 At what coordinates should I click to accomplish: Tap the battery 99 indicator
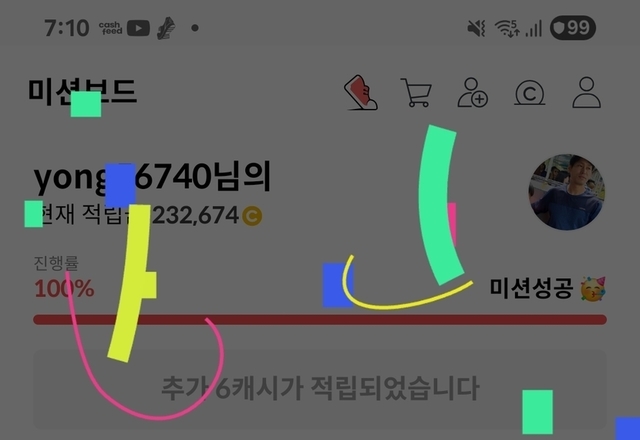point(573,28)
